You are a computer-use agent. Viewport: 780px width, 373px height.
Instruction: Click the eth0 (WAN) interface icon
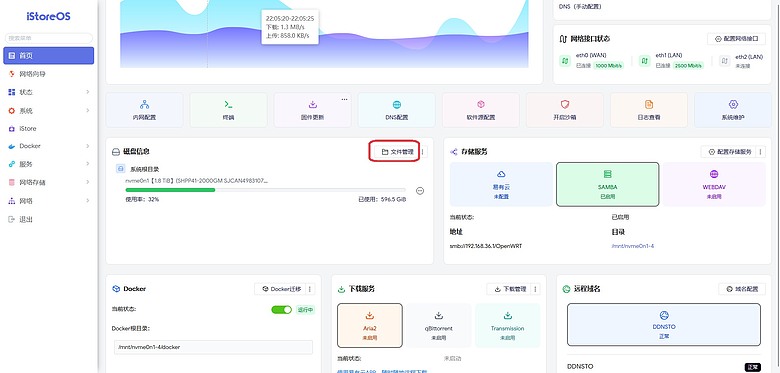pyautogui.click(x=565, y=61)
